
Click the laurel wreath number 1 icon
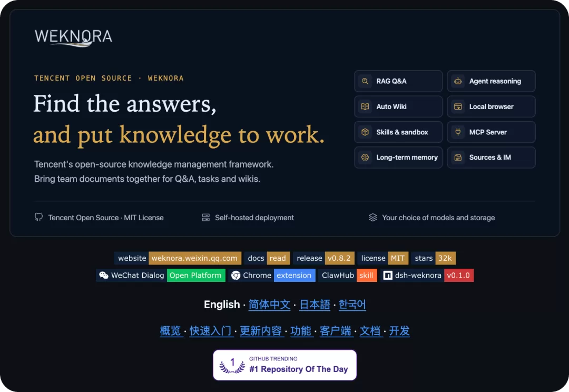[x=232, y=365]
